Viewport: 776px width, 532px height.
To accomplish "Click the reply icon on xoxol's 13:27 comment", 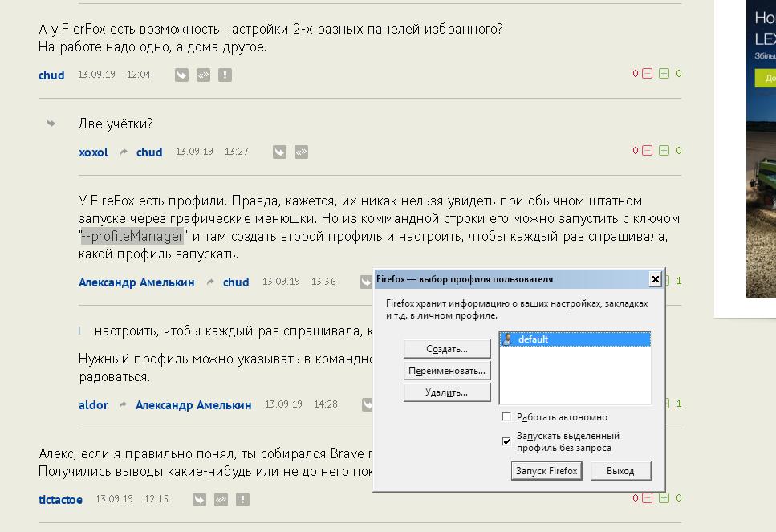I will tap(279, 152).
